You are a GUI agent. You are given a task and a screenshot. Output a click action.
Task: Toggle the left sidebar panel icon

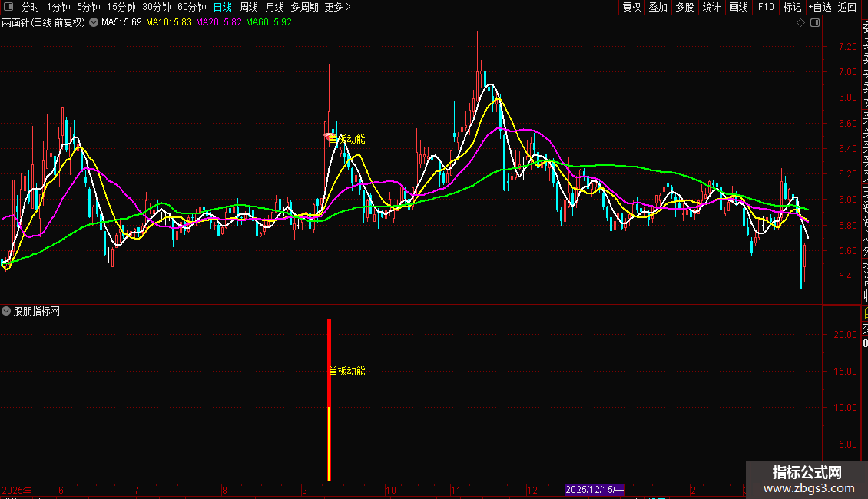pyautogui.click(x=8, y=7)
